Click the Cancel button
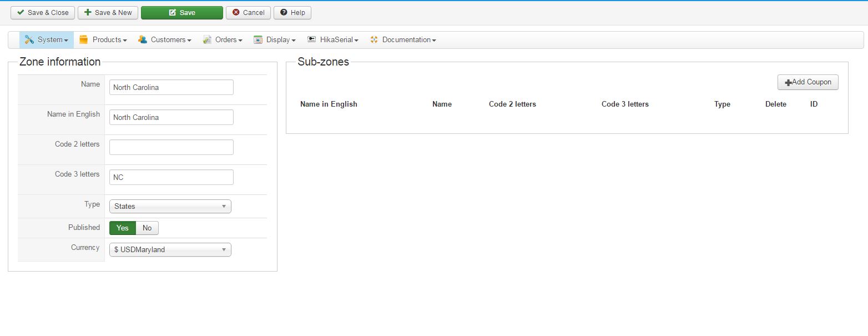This screenshot has height=336, width=868. coord(248,13)
